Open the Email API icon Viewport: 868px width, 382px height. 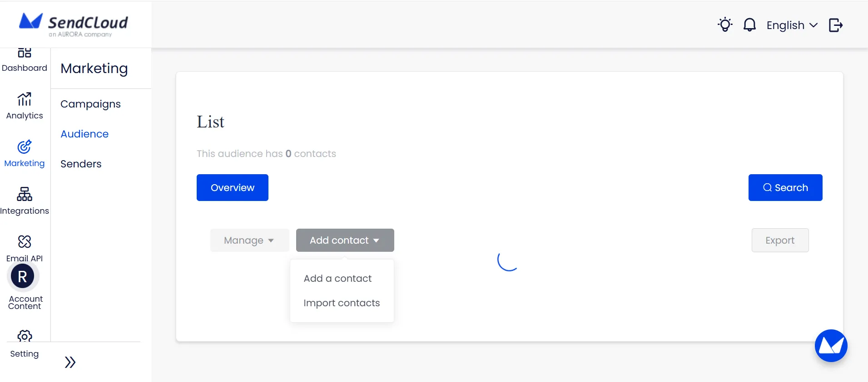click(x=25, y=242)
